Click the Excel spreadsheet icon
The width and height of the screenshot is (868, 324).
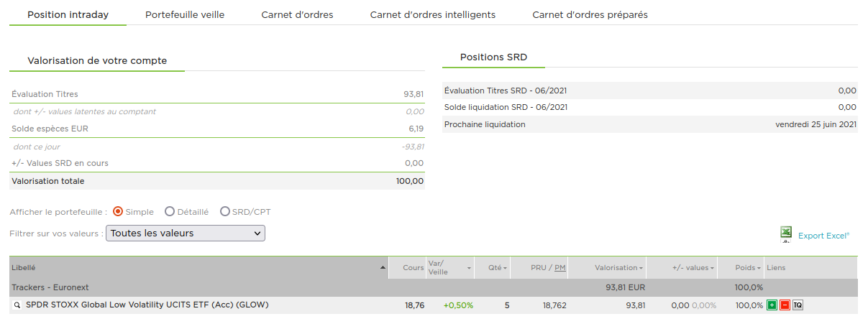786,233
